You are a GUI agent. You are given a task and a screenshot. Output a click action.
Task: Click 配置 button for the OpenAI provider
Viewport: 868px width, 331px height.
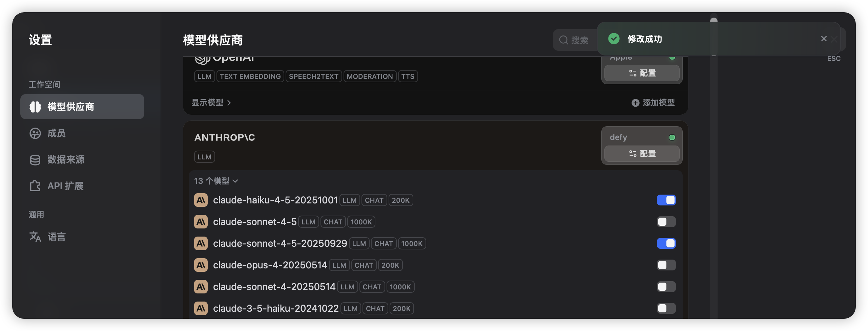[642, 73]
